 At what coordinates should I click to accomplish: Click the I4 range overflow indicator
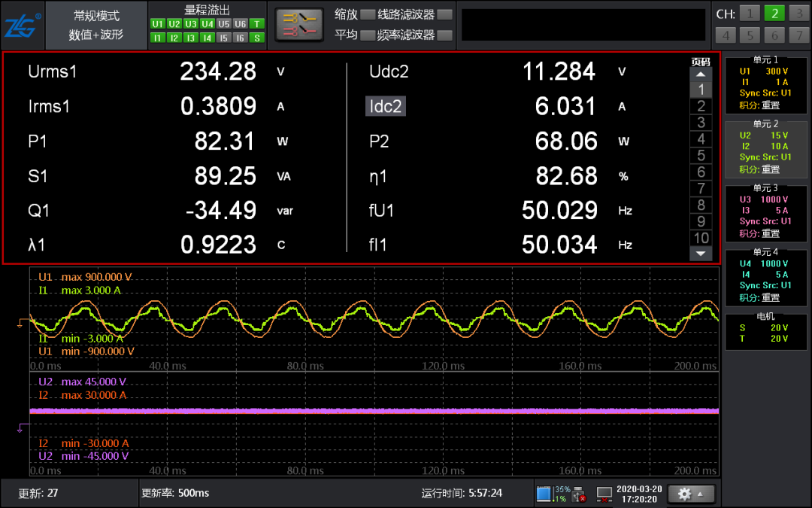207,38
